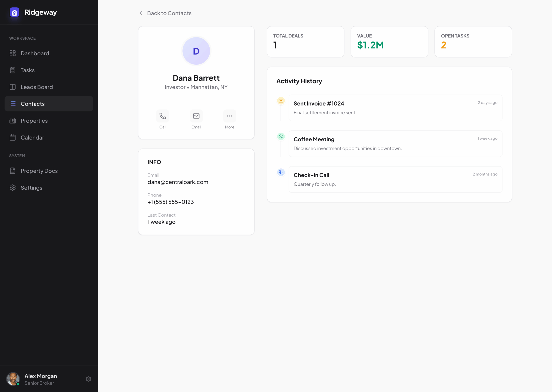Open the Calendar page
This screenshot has height=392, width=552.
tap(32, 138)
